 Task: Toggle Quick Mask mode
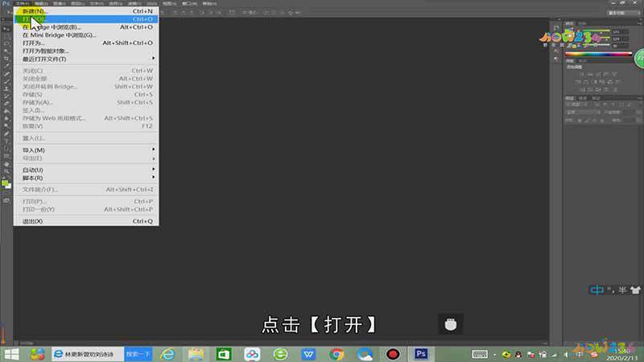click(6, 200)
